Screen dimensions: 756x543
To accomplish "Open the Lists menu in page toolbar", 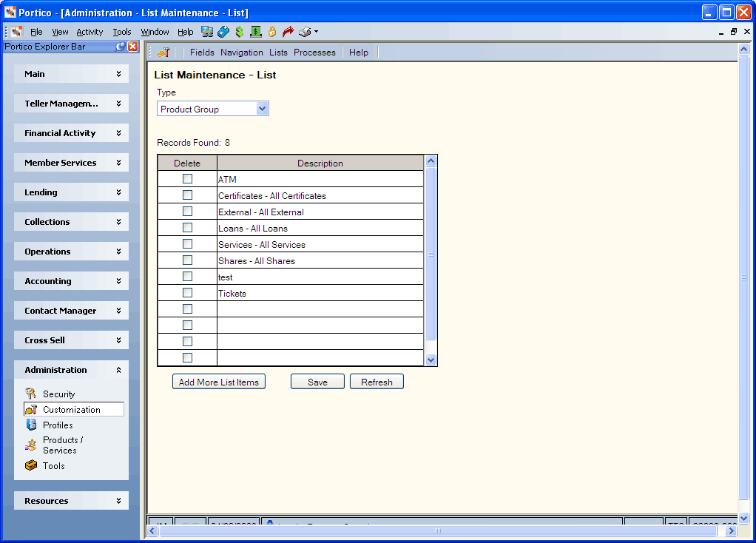I will tap(278, 52).
